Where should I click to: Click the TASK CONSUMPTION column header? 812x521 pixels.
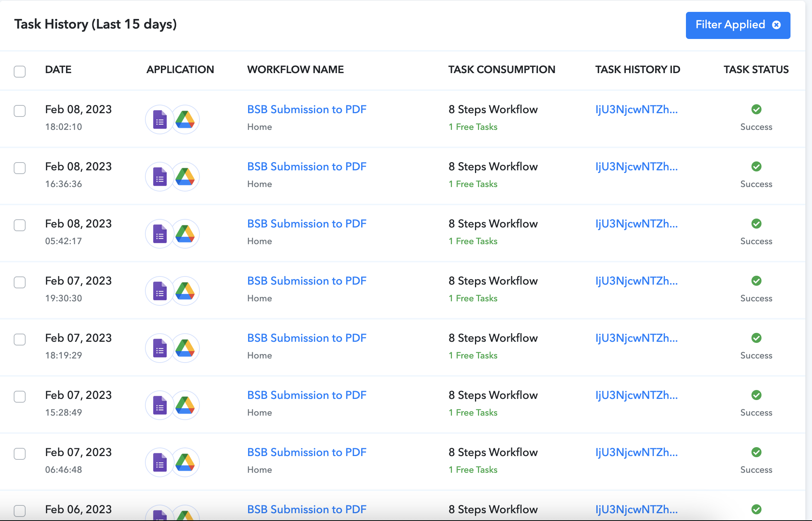click(x=502, y=69)
